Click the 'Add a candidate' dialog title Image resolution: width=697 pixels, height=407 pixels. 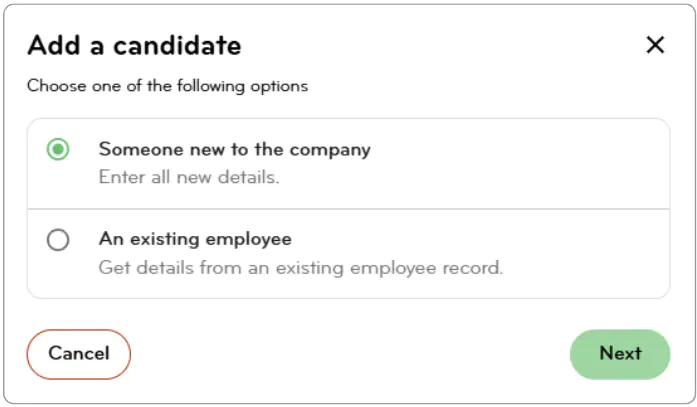[134, 45]
